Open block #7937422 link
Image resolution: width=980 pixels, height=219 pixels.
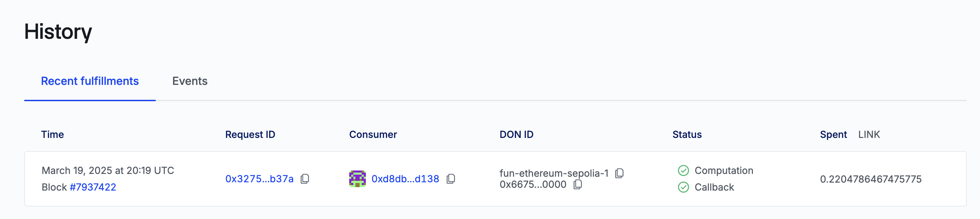pyautogui.click(x=93, y=187)
